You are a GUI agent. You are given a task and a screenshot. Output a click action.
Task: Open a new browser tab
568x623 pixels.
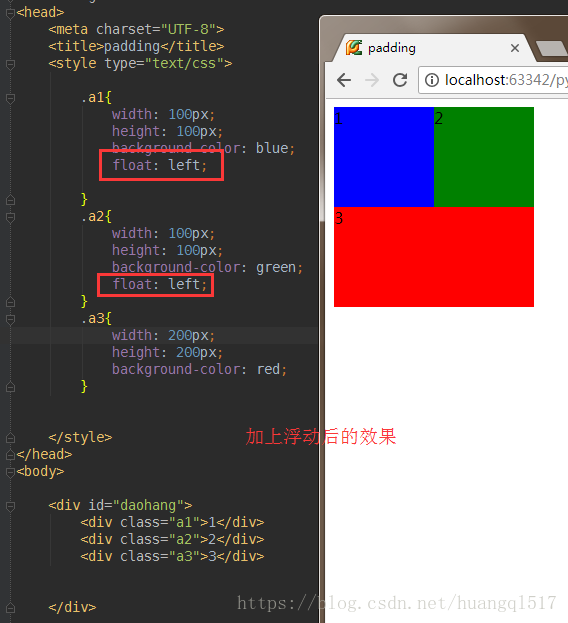[x=551, y=48]
